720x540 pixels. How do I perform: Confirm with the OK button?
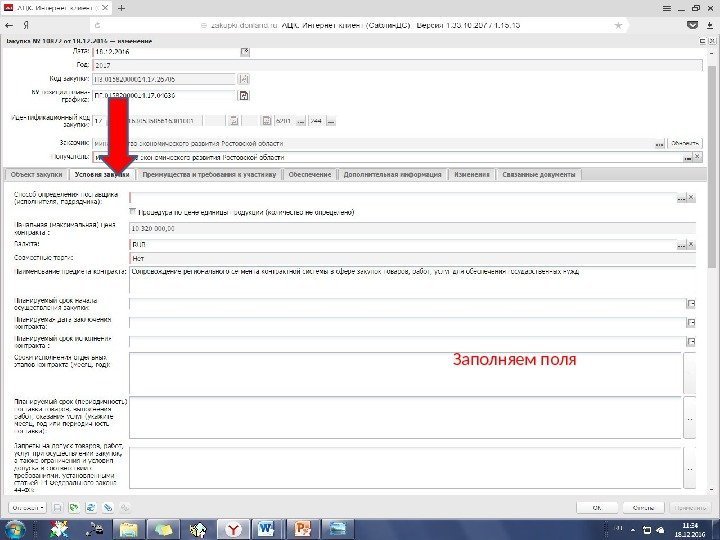coord(597,508)
